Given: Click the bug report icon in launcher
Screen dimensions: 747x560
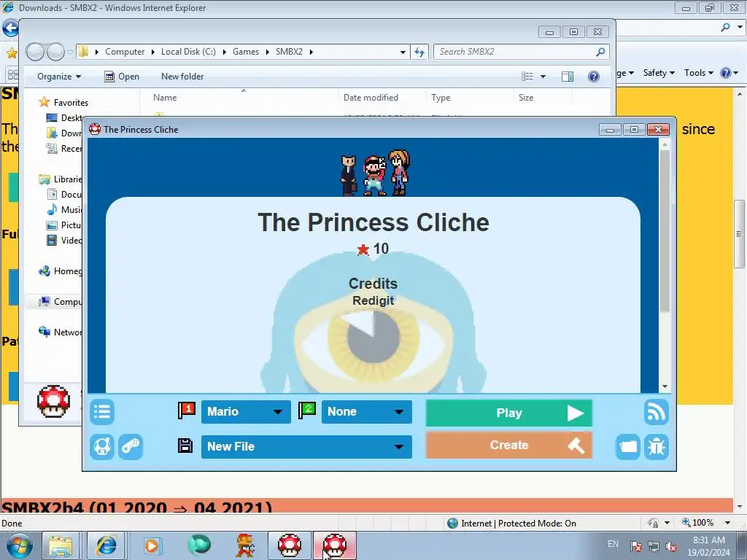Looking at the screenshot, I should [656, 447].
